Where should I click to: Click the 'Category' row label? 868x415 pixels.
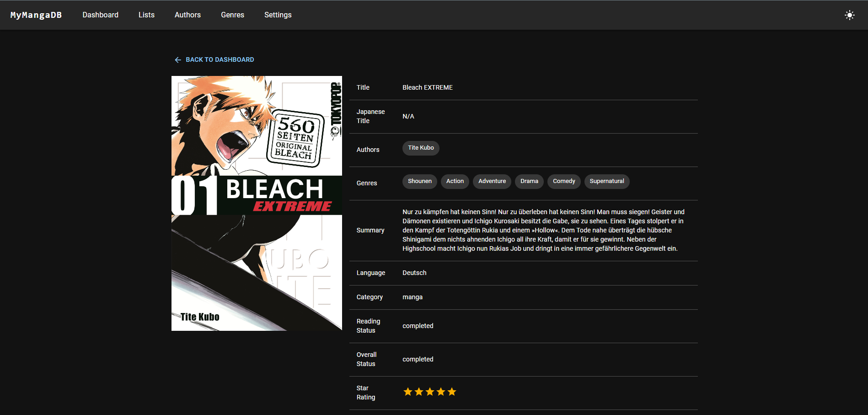370,297
